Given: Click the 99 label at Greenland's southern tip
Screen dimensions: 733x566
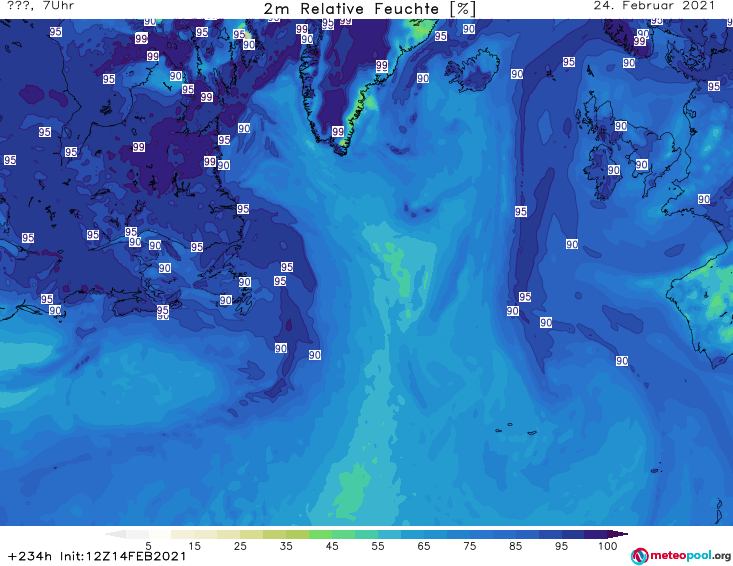Looking at the screenshot, I should [x=338, y=132].
